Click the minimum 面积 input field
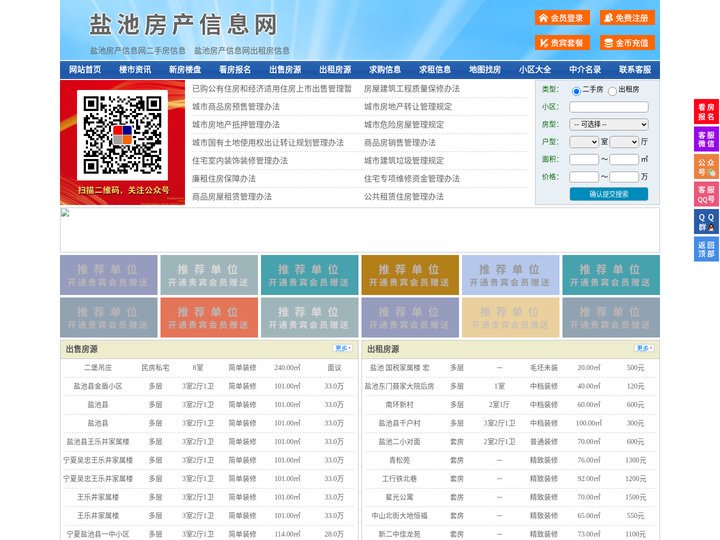The image size is (720, 540). coord(584,159)
